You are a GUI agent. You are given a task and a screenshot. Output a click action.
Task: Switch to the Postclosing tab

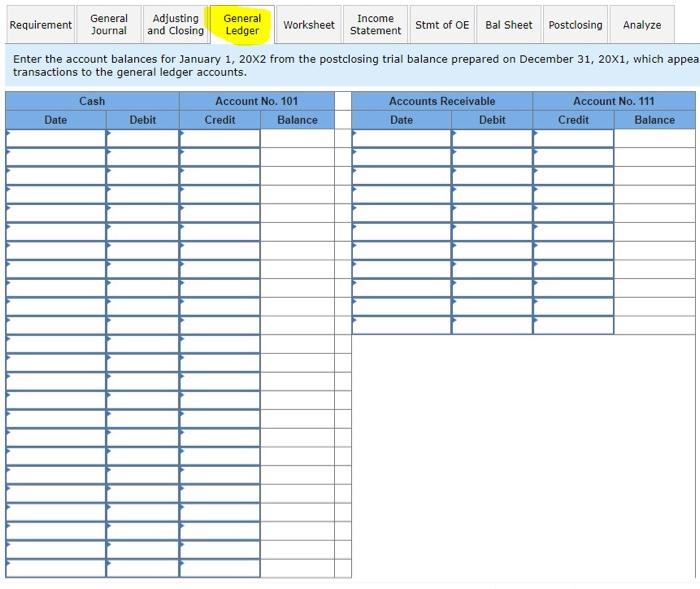[575, 25]
